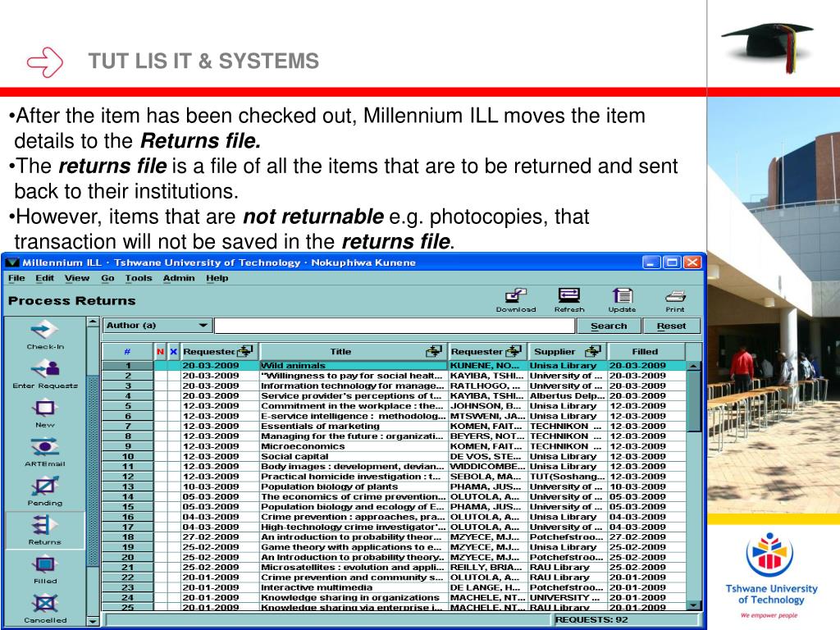840x630 pixels.
Task: Click the # column header
Action: coord(127,351)
